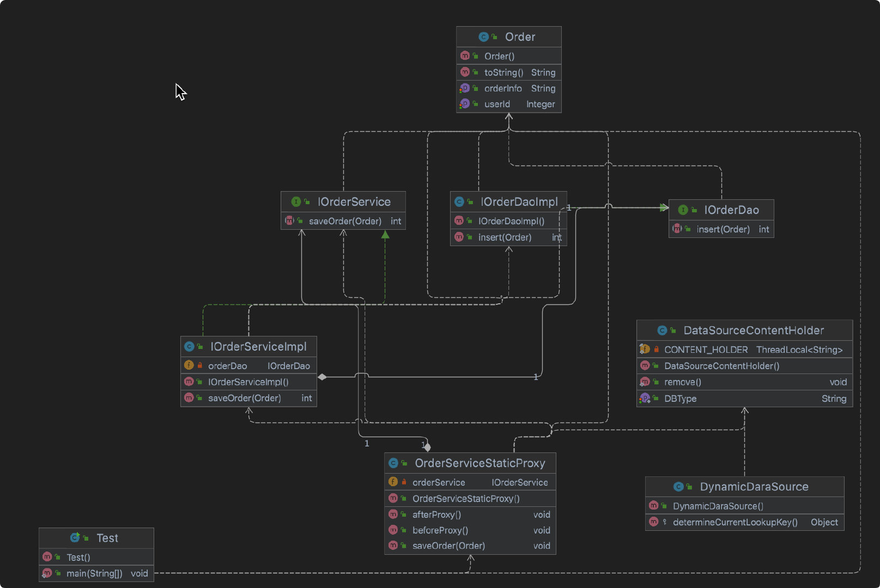Image resolution: width=880 pixels, height=588 pixels.
Task: Click the class icon beside IOrderServiceImpl title
Action: pos(189,347)
